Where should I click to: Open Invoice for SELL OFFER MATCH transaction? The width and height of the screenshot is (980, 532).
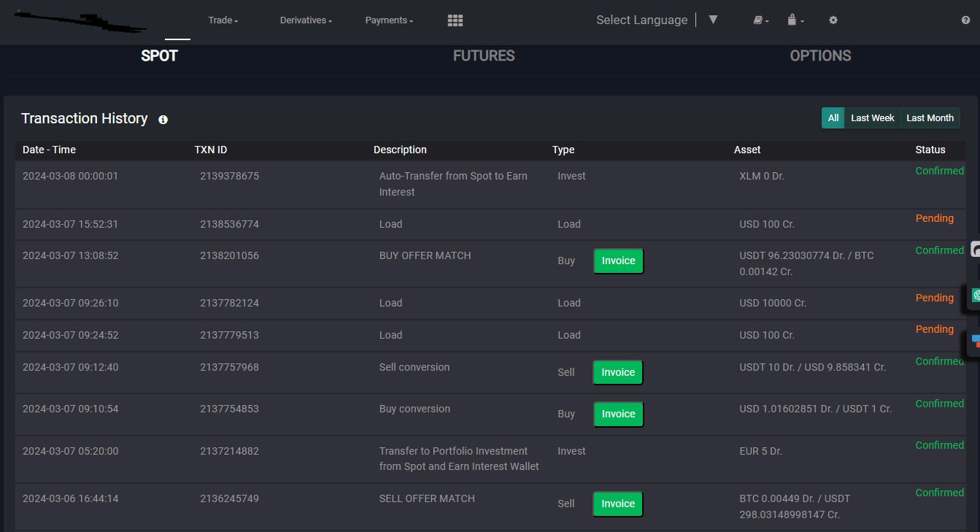618,504
